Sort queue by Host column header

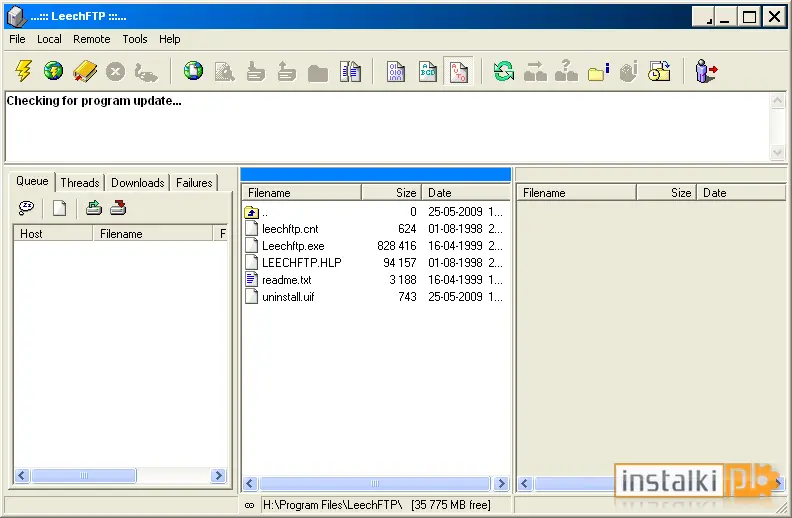click(x=53, y=234)
